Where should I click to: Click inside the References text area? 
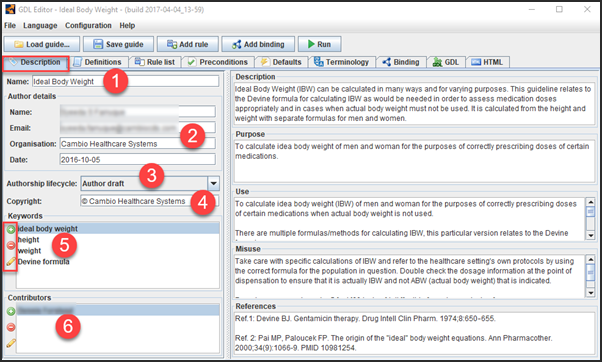[414, 333]
